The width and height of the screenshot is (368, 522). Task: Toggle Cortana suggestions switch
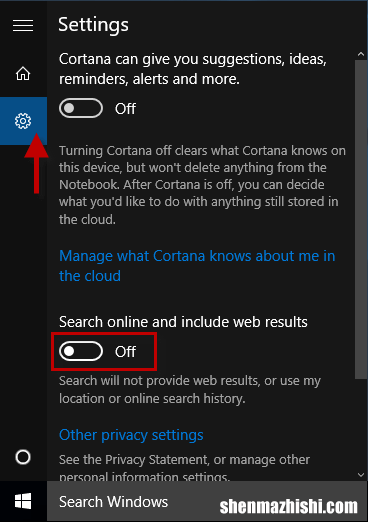[x=81, y=108]
